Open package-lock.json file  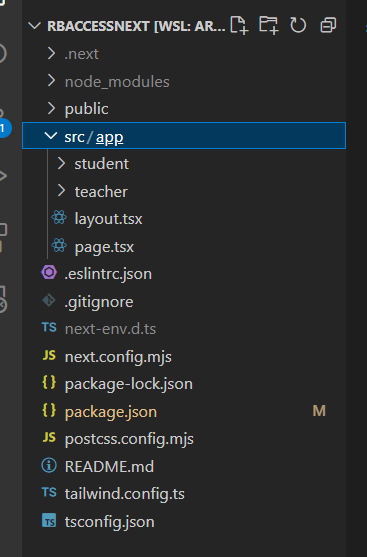tap(129, 384)
